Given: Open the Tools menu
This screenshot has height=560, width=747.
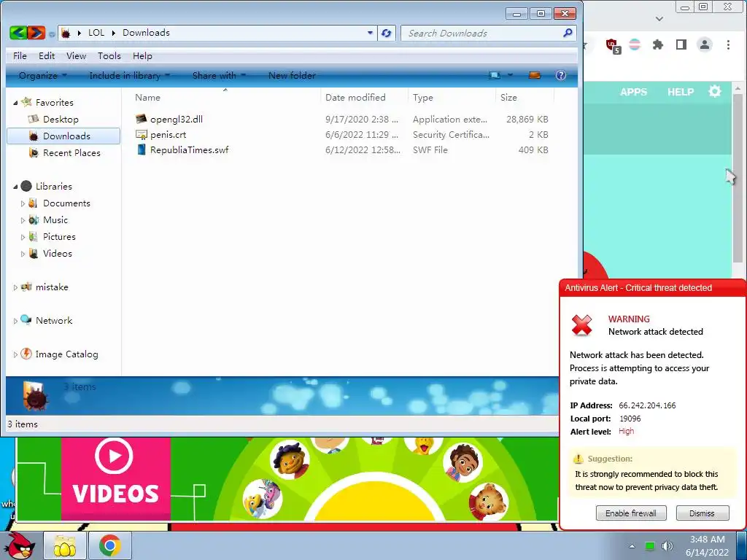Looking at the screenshot, I should 109,55.
